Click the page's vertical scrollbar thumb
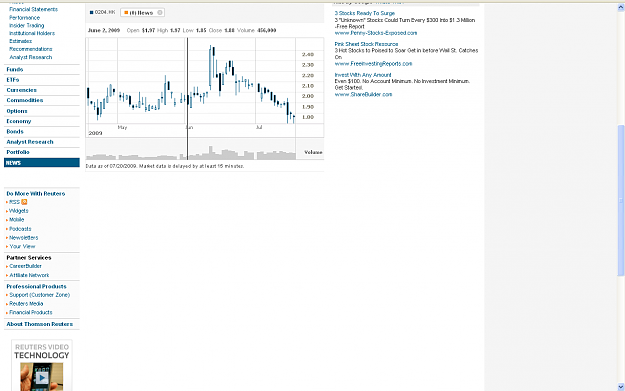Viewport: 625px width, 391px height. coord(621,200)
